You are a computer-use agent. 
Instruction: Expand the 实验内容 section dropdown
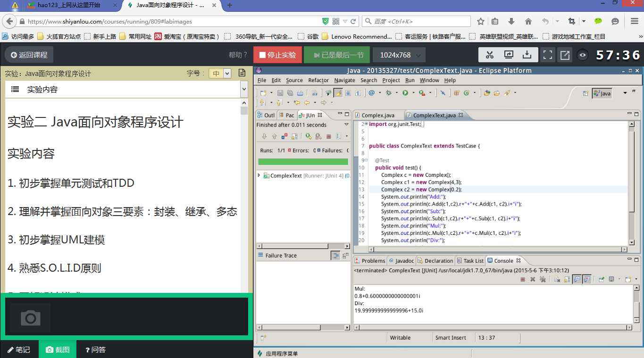point(244,89)
